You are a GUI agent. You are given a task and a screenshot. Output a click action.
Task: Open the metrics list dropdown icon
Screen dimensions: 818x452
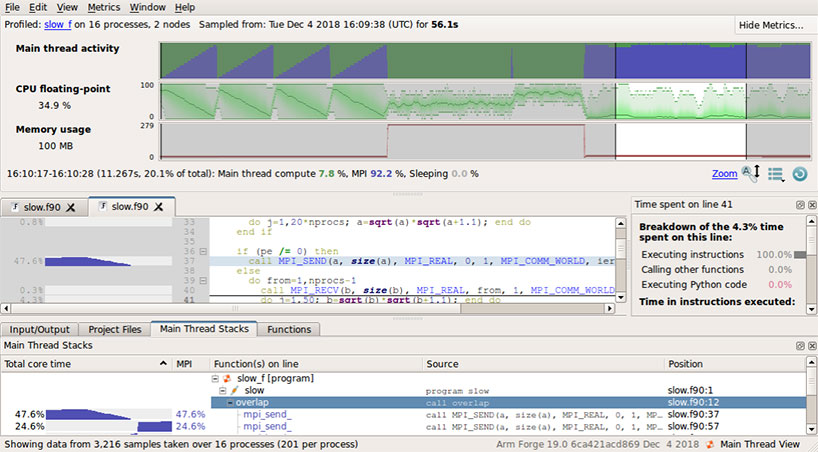(x=775, y=173)
